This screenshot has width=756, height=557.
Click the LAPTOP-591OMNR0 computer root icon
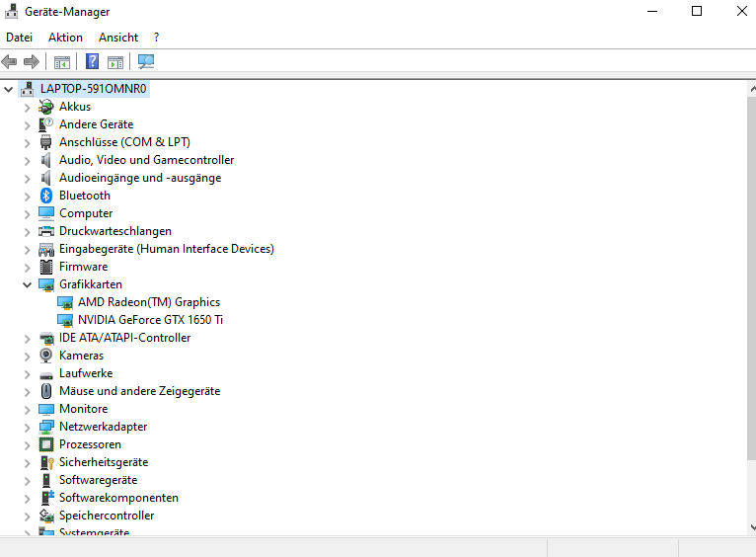point(28,89)
